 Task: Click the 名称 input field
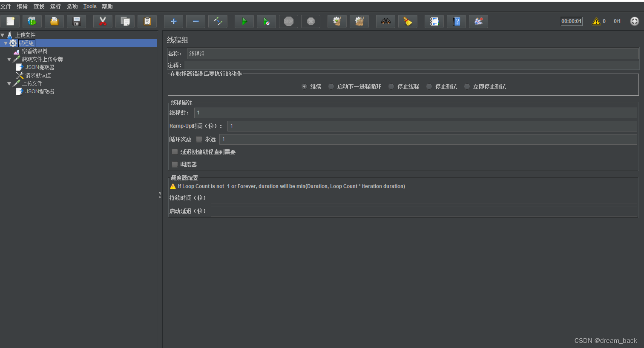pyautogui.click(x=412, y=54)
